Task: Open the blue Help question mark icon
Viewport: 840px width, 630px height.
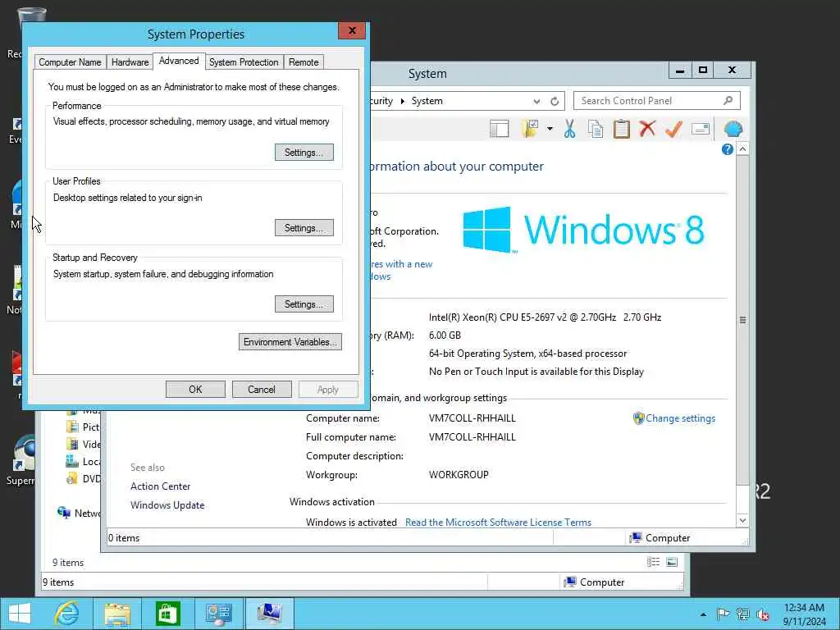Action: [727, 149]
